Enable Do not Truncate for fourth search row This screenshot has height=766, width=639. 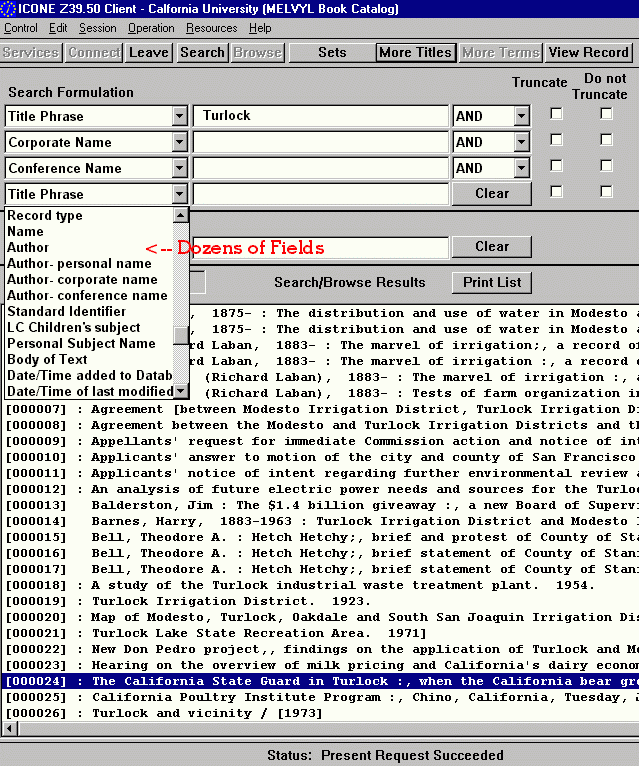tap(606, 192)
